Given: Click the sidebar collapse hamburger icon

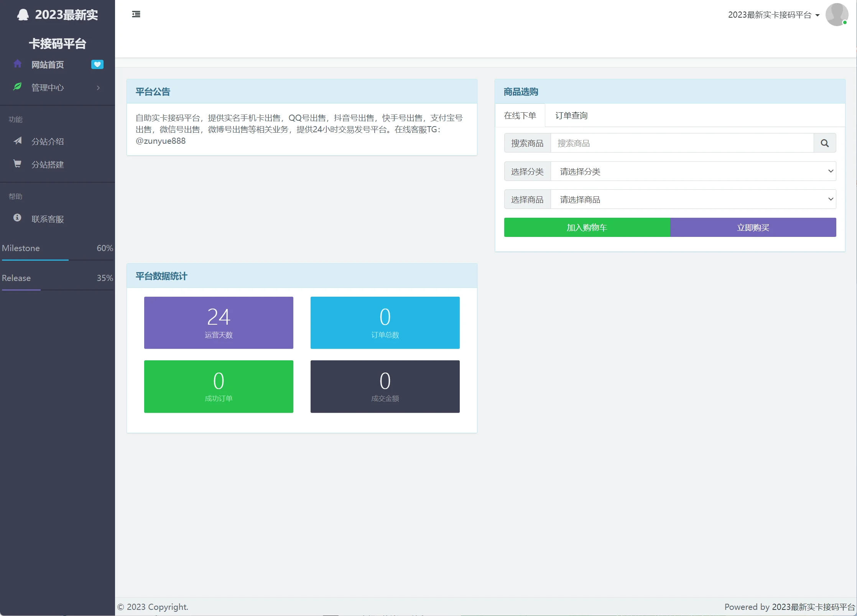Looking at the screenshot, I should tap(136, 14).
